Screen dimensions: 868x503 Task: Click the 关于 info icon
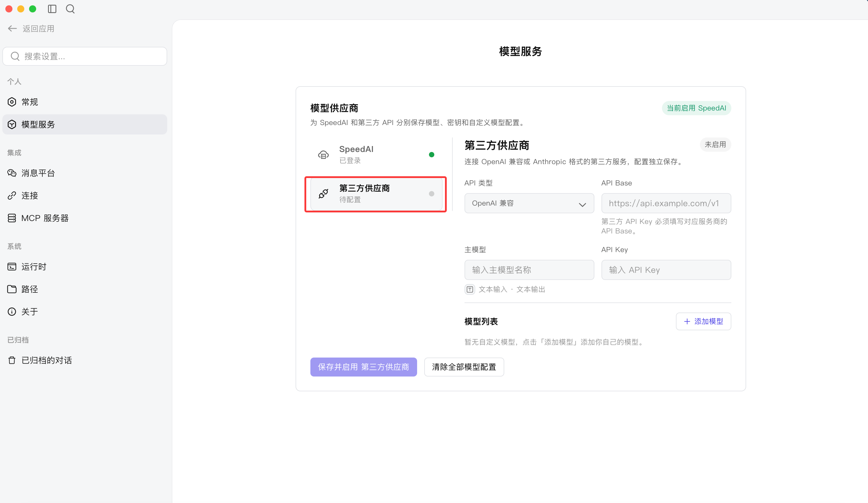12,312
